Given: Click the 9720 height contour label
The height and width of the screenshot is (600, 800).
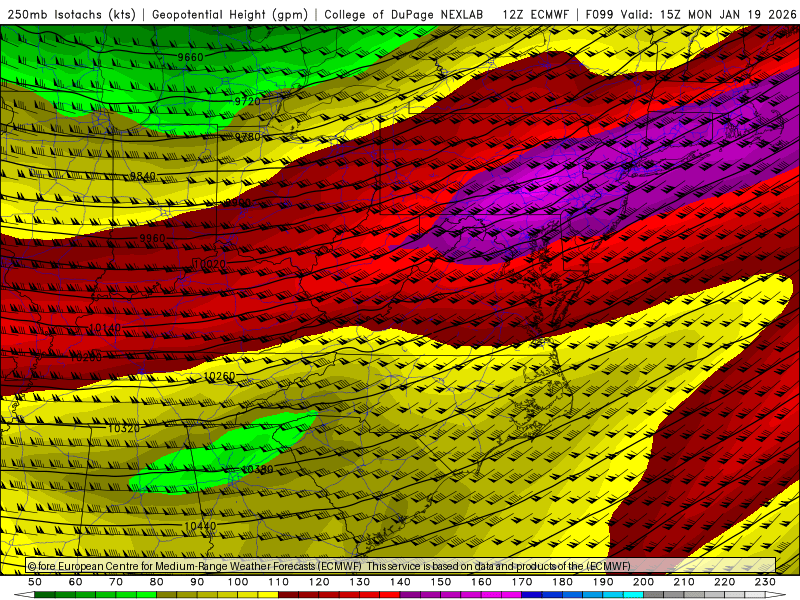Looking at the screenshot, I should [247, 101].
